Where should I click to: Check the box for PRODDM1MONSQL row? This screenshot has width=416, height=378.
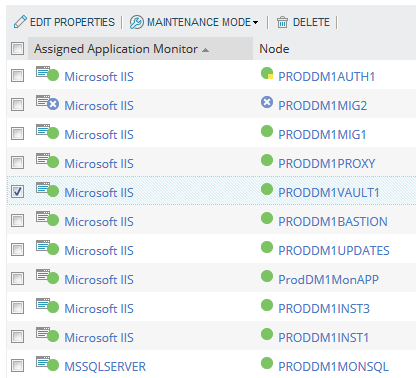click(17, 365)
